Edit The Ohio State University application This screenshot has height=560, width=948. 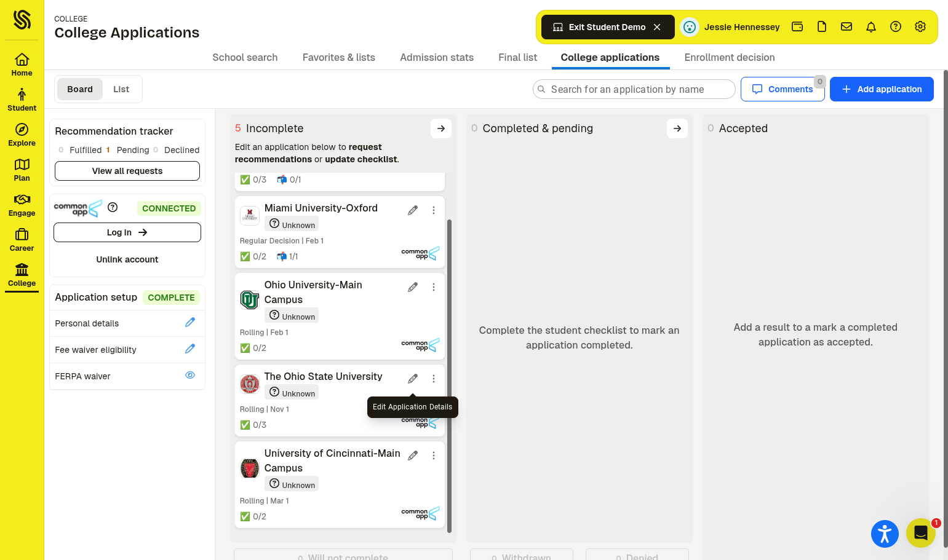click(413, 379)
